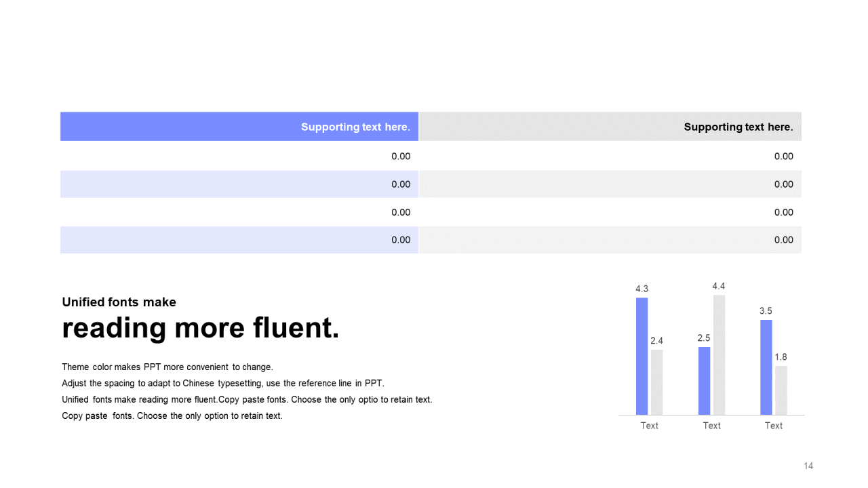Click the 4.4 data label
868x488 pixels.
click(x=719, y=286)
